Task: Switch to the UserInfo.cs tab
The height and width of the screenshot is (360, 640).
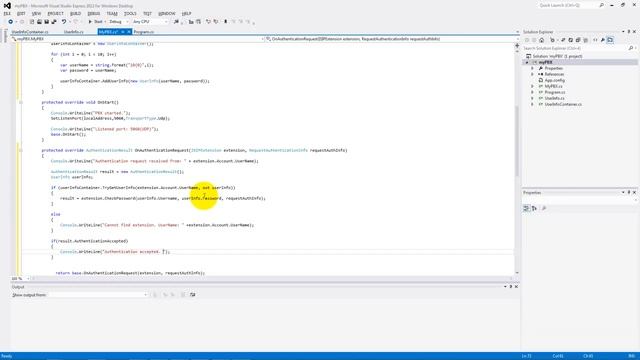Action: click(74, 32)
